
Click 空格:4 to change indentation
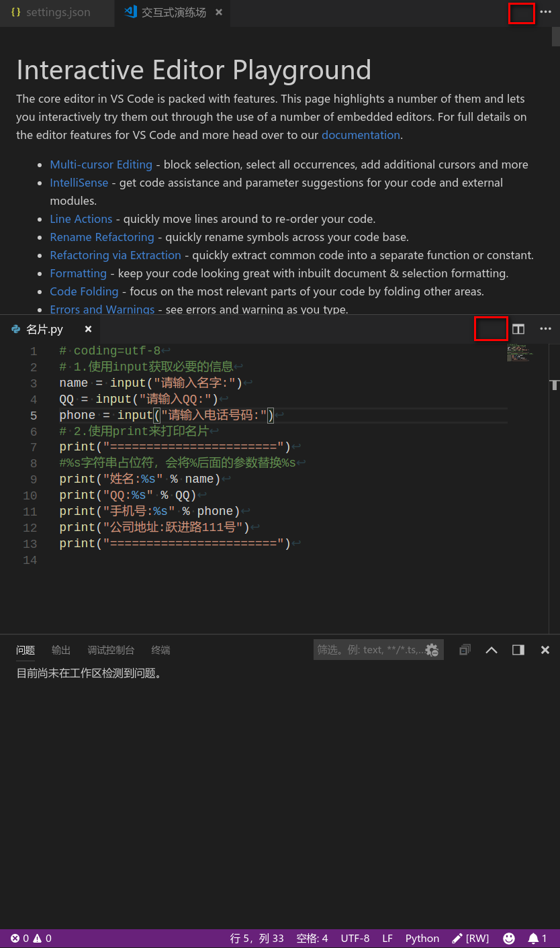click(310, 938)
